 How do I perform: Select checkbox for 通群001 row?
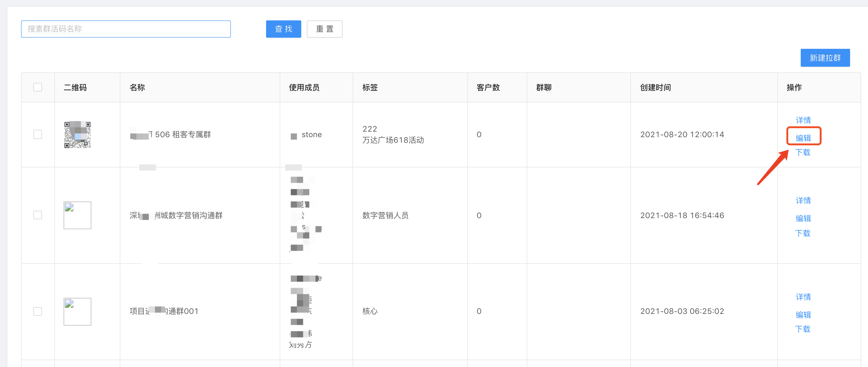[x=38, y=311]
